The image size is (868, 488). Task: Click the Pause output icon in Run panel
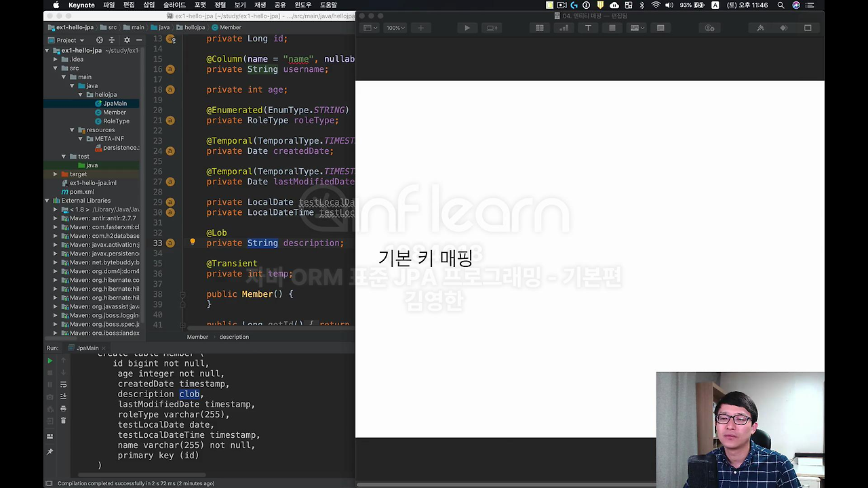[x=50, y=385]
